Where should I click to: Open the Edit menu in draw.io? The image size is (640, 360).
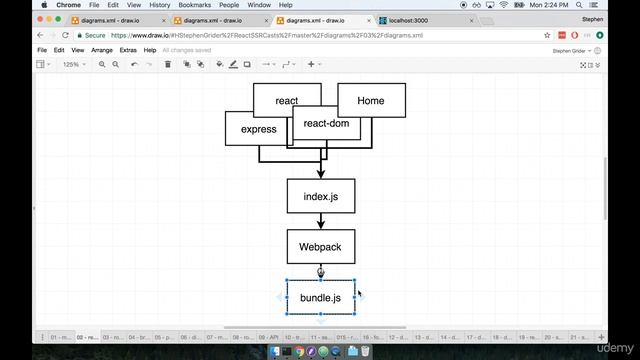(59, 50)
